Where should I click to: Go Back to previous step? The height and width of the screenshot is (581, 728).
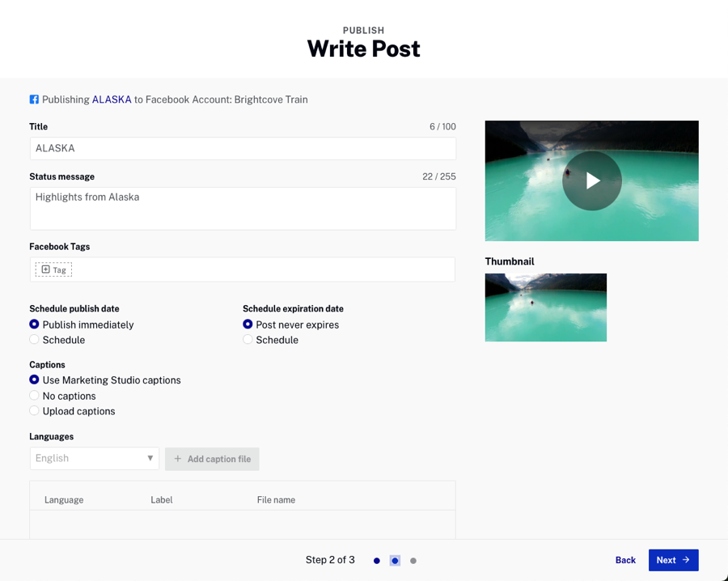pyautogui.click(x=625, y=560)
